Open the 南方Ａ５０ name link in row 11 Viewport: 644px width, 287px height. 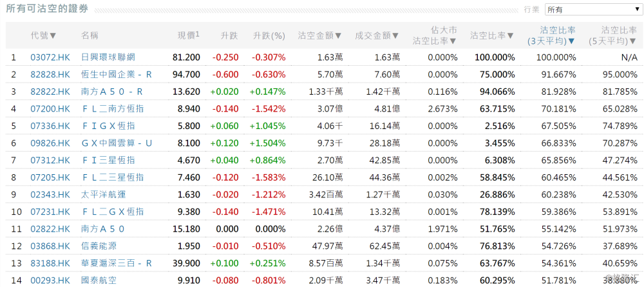click(x=102, y=228)
